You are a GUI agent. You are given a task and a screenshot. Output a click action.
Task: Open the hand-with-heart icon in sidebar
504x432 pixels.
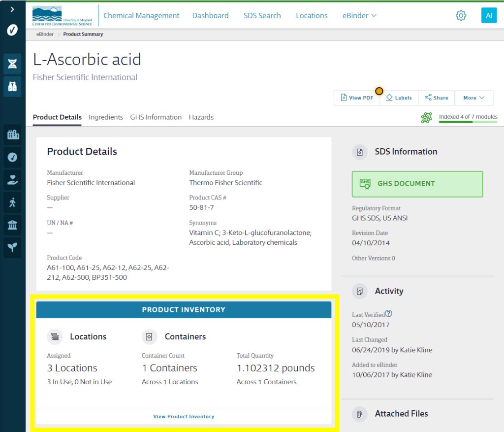(12, 180)
